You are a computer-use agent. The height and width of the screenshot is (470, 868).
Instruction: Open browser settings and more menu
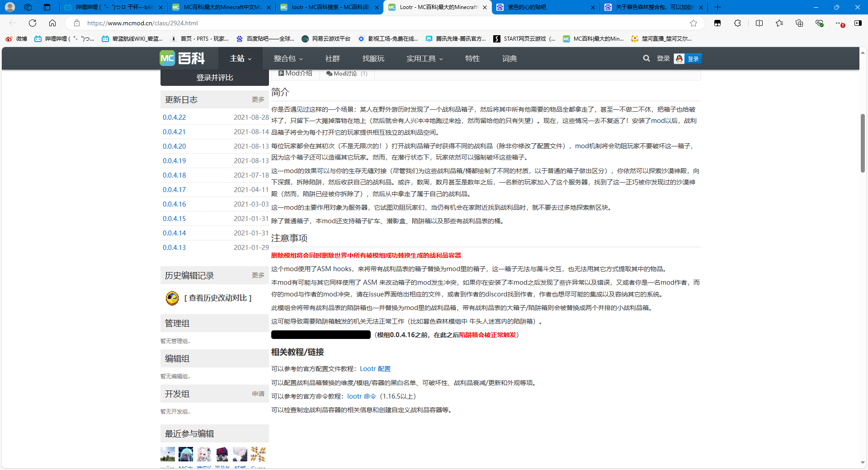[840, 23]
